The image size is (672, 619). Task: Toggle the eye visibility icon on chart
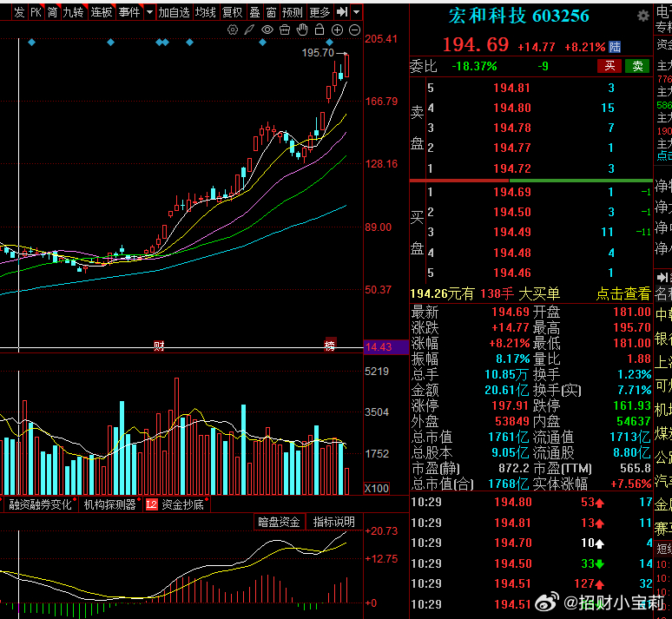(x=267, y=30)
